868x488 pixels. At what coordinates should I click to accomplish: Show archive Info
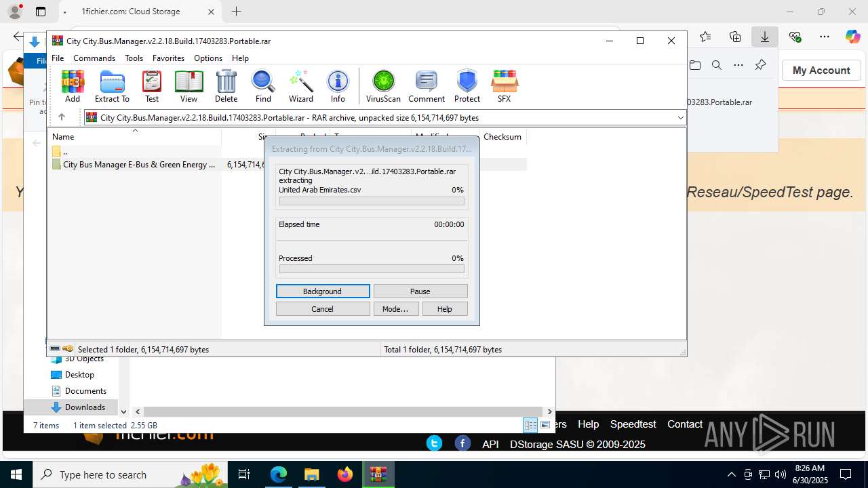tap(338, 86)
